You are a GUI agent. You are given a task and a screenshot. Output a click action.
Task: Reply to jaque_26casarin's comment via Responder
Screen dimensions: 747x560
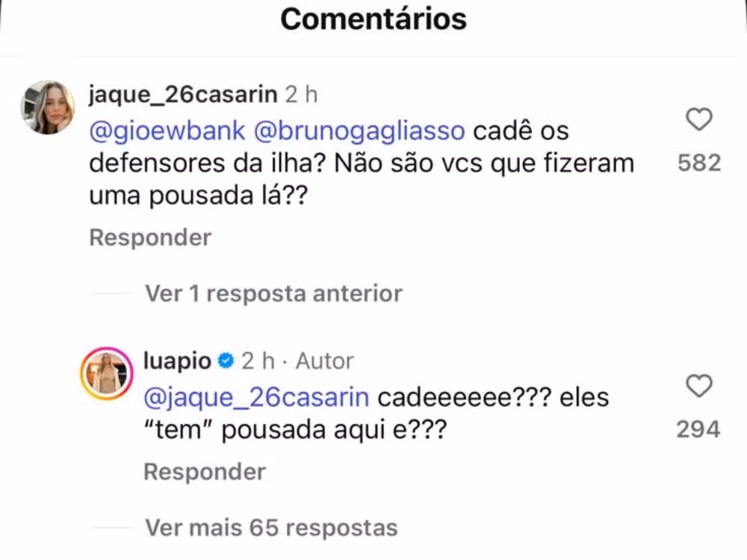coord(150,237)
